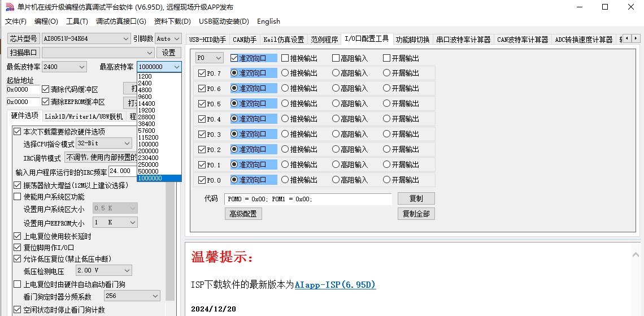
Task: Switch language via English menu
Action: 268,21
